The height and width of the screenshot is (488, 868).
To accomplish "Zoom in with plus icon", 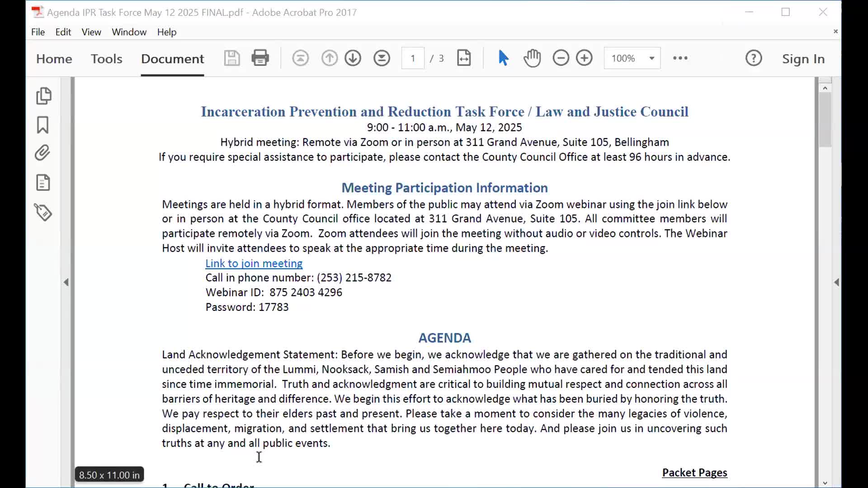I will (584, 58).
